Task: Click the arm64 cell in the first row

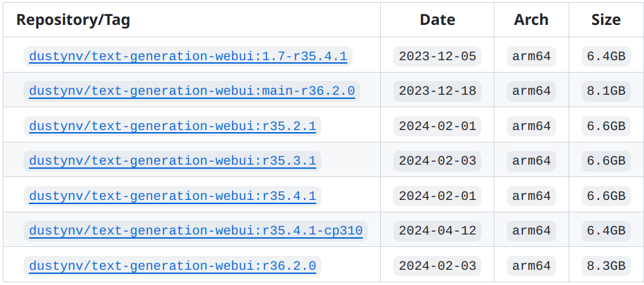Action: tap(531, 56)
